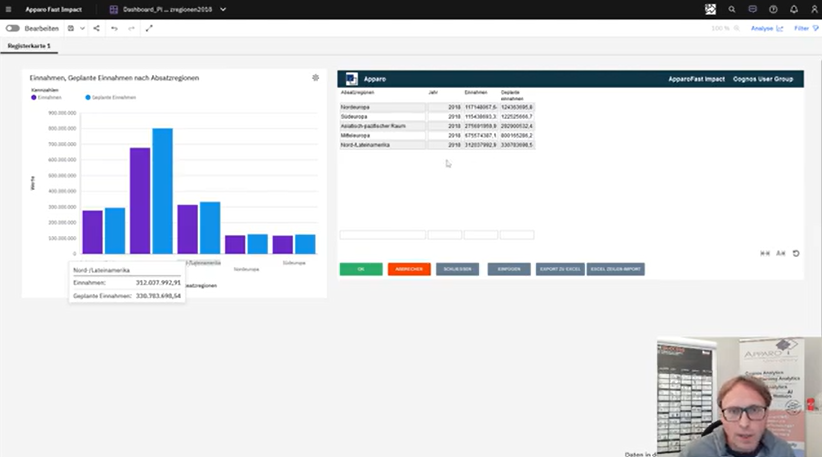Screen dimensions: 822x457
Task: Open search via magnifier icon
Action: click(x=732, y=9)
